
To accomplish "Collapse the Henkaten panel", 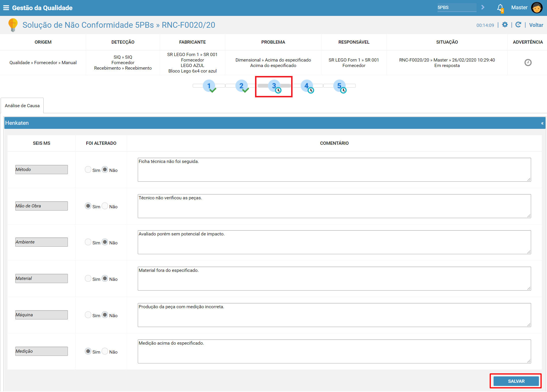I will 542,123.
